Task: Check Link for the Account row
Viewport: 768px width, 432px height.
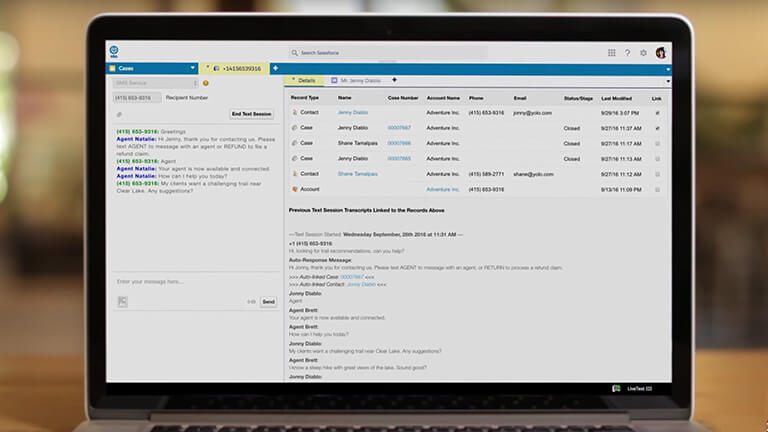Action: pos(657,190)
